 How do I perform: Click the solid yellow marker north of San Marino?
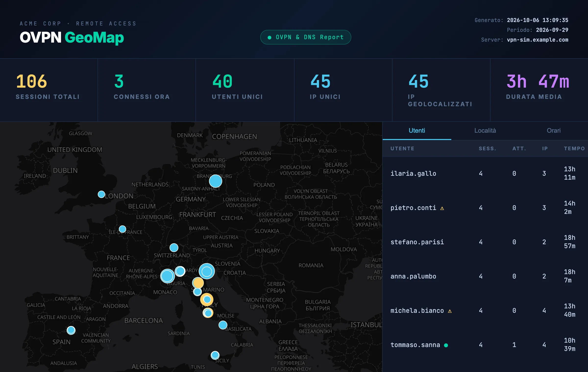[198, 283]
